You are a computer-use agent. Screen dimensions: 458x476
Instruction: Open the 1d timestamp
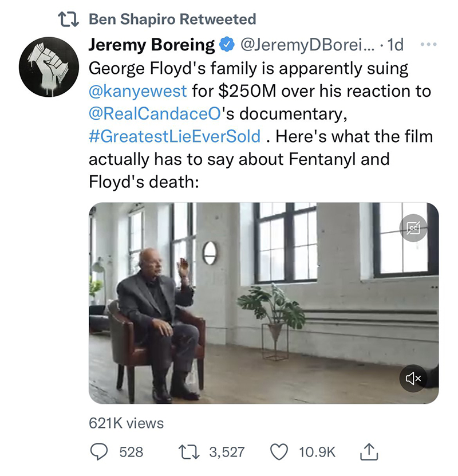coord(396,45)
